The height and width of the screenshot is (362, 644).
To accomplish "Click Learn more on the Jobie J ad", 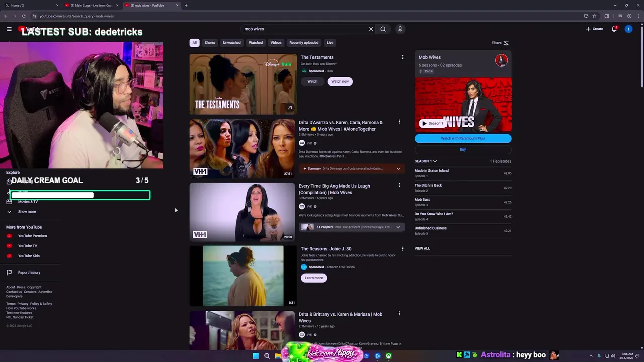I will click(313, 278).
